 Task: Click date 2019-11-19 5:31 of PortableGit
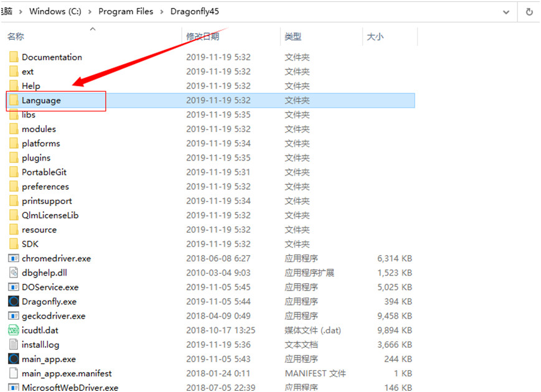(x=218, y=172)
